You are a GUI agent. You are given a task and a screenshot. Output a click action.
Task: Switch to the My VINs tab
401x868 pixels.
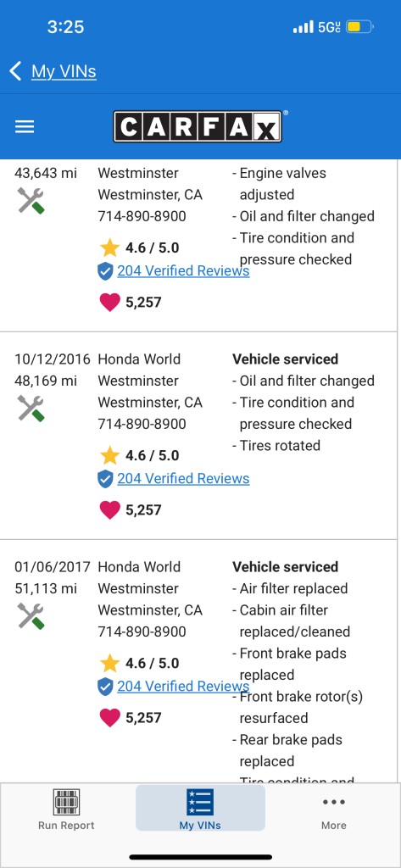point(200,808)
